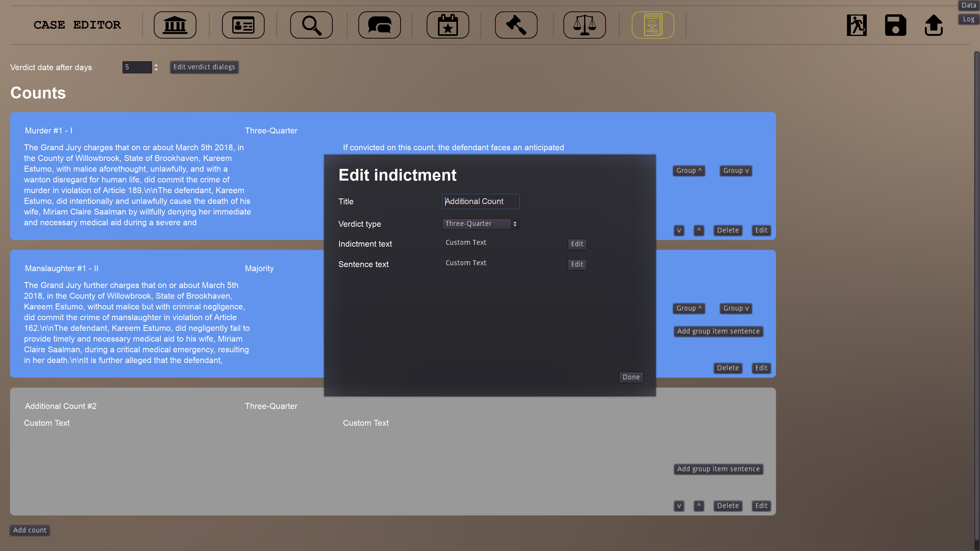Click the vertical scrollbar on the right
Image resolution: width=980 pixels, height=551 pixels.
click(977, 297)
